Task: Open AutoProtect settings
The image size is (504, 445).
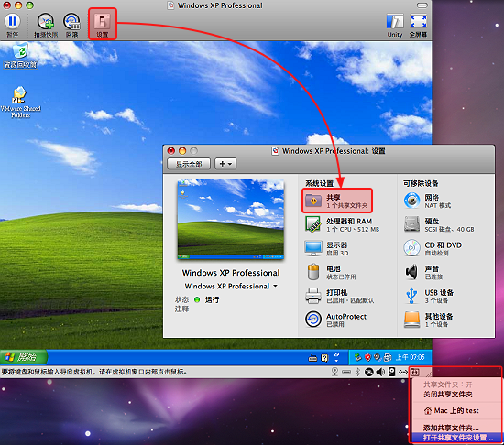Action: pyautogui.click(x=335, y=320)
